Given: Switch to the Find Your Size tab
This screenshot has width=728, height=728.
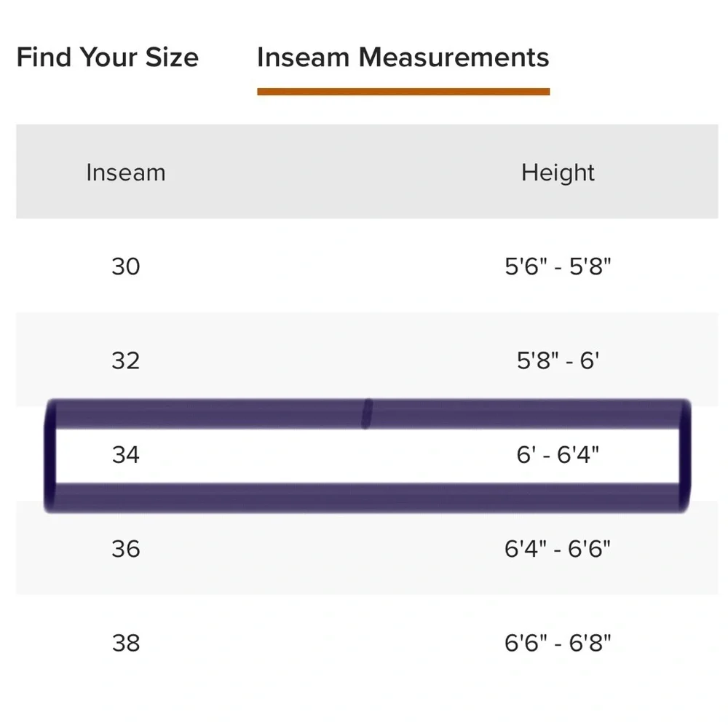Looking at the screenshot, I should click(107, 57).
